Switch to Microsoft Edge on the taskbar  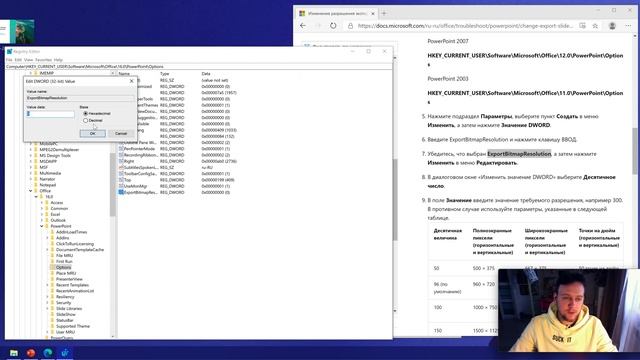pos(48,353)
